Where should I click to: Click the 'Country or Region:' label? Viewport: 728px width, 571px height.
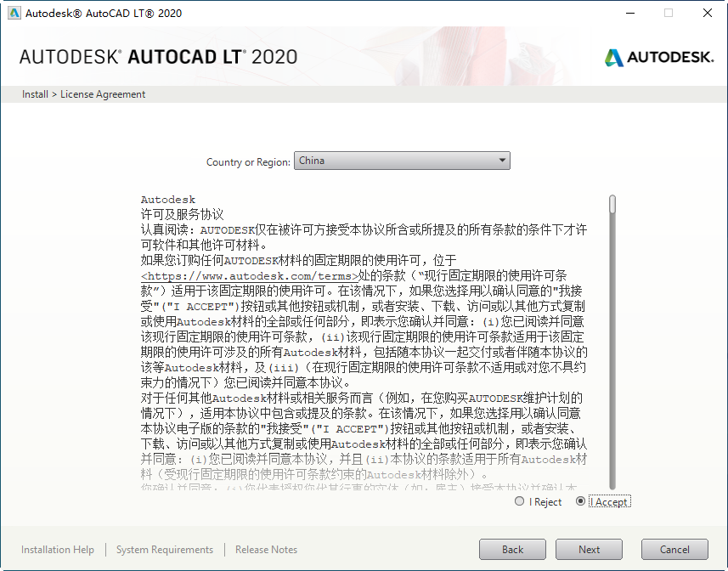point(248,162)
